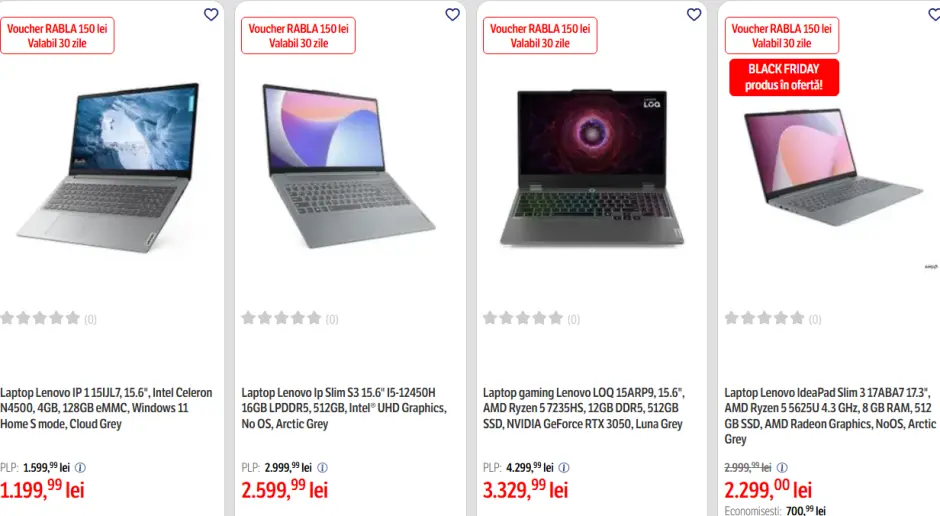Image resolution: width=940 pixels, height=516 pixels.
Task: Open Lenovo IP 1 15IJL7 product title
Action: tap(106, 408)
